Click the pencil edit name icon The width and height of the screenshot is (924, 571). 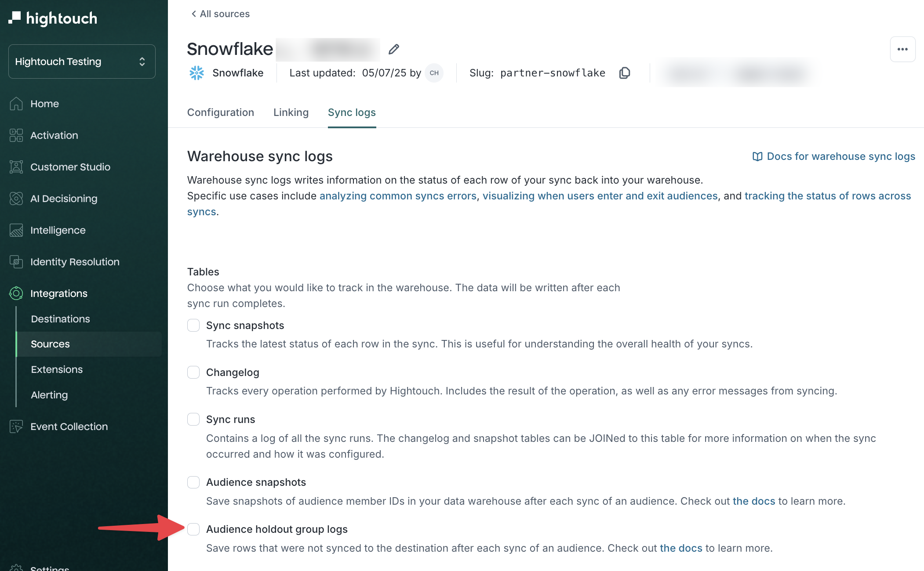coord(393,49)
